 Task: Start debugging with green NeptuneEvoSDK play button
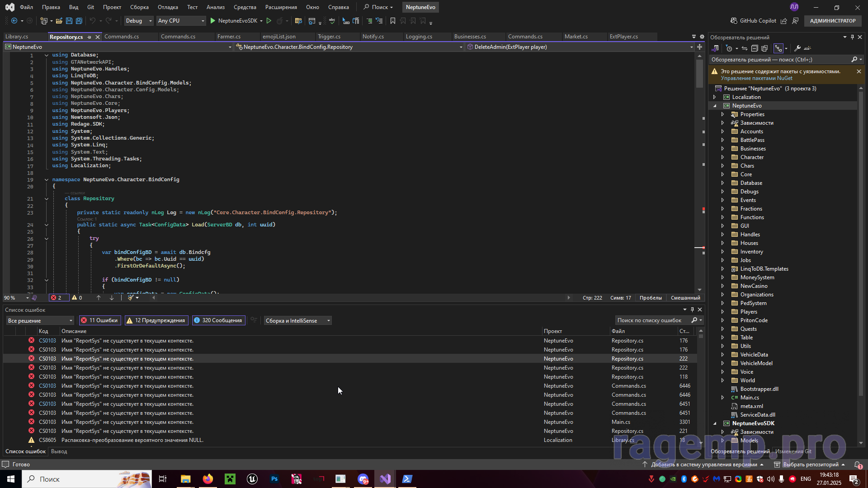coord(213,21)
